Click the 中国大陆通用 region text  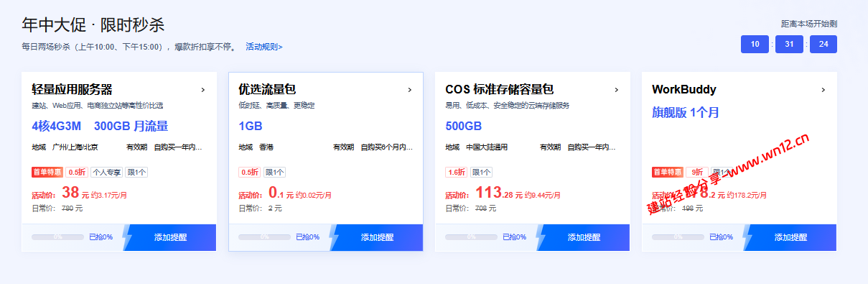pos(487,147)
